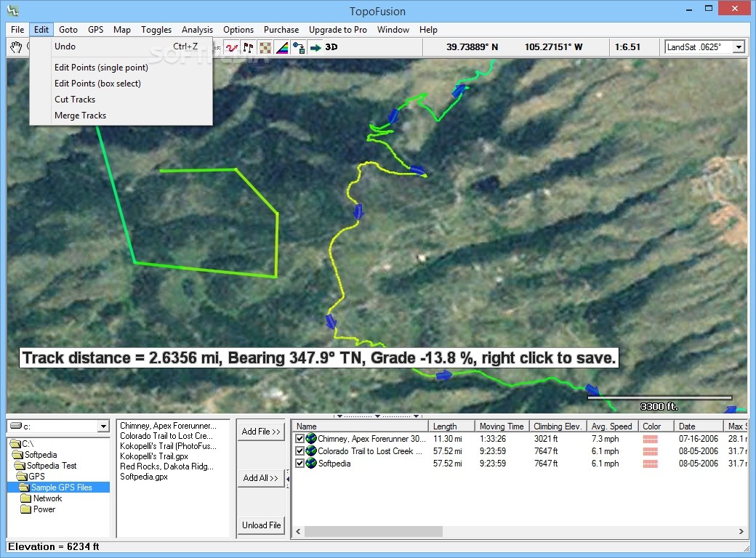Sort tracks by Date column header

tap(699, 426)
